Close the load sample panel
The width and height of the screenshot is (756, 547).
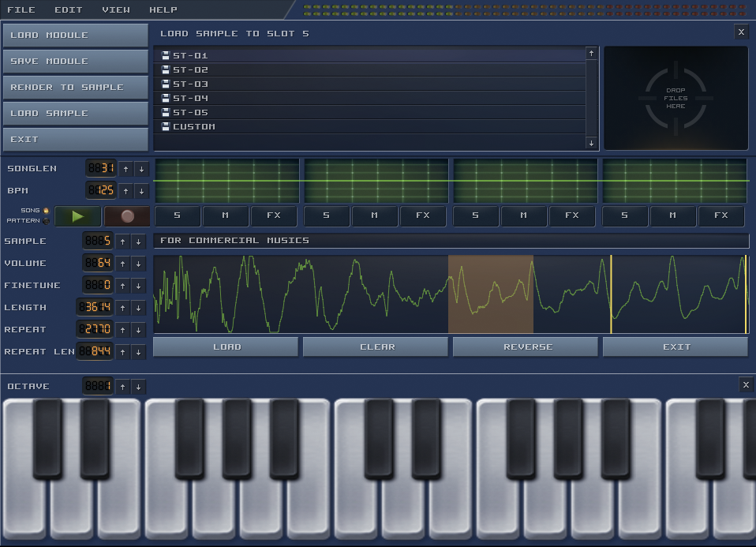click(741, 32)
